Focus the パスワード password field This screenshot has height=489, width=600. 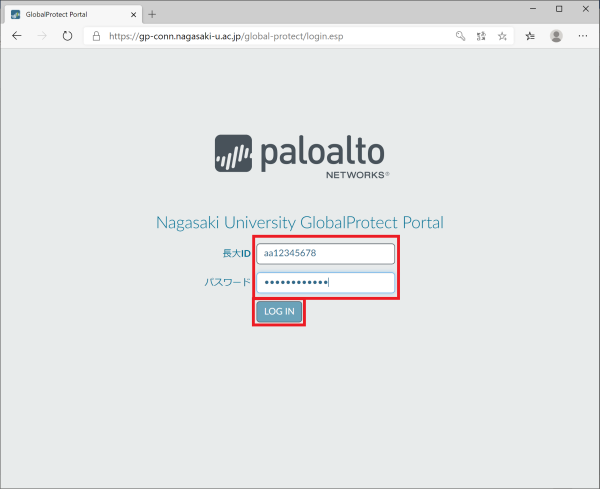[x=325, y=282]
